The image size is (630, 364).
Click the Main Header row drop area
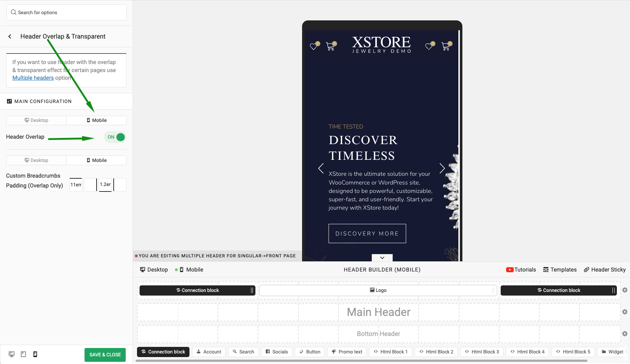[x=379, y=312]
